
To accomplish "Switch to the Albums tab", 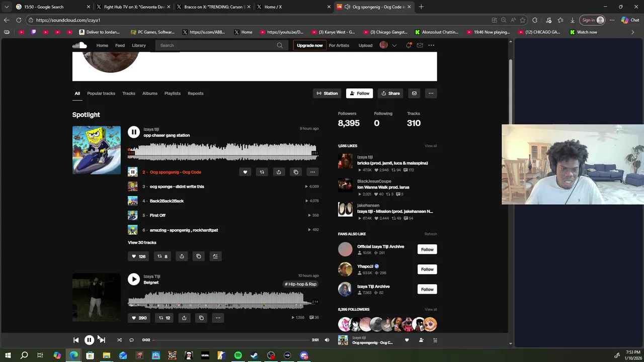I will click(x=150, y=93).
